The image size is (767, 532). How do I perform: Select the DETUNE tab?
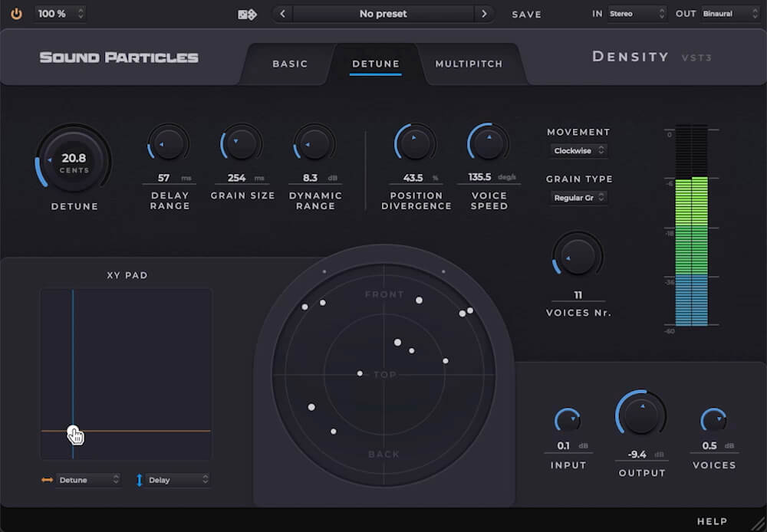click(376, 64)
